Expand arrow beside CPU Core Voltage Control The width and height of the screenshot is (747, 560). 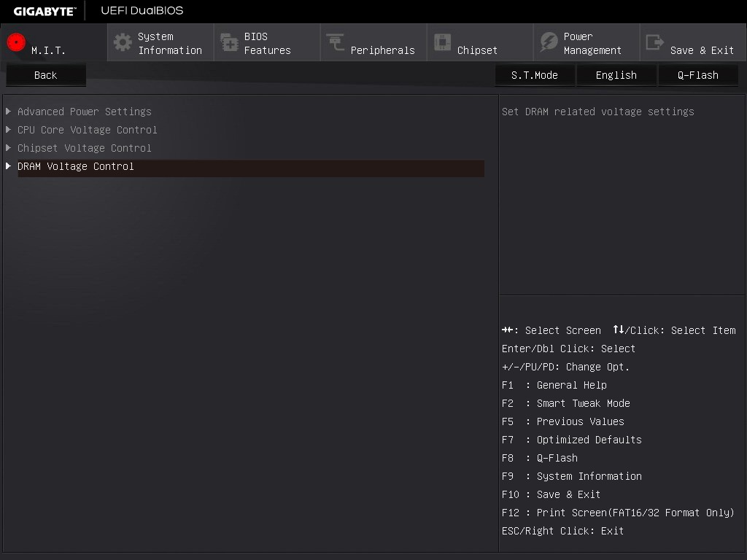click(8, 130)
